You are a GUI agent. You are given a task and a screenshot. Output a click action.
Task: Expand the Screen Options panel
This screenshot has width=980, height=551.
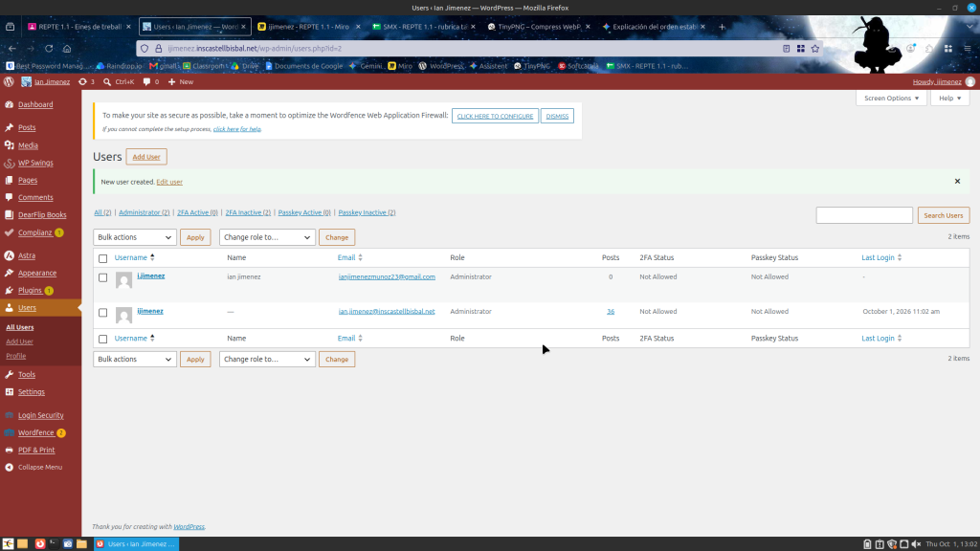point(891,99)
